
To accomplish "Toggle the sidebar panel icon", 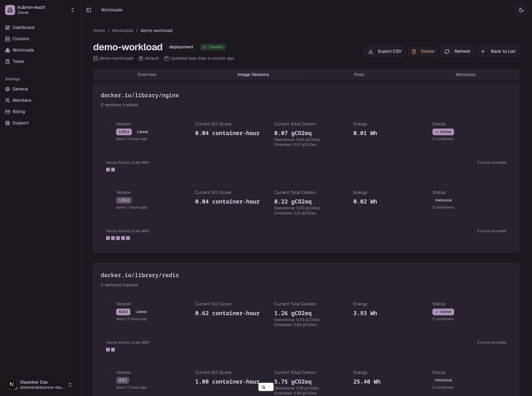I will [89, 10].
